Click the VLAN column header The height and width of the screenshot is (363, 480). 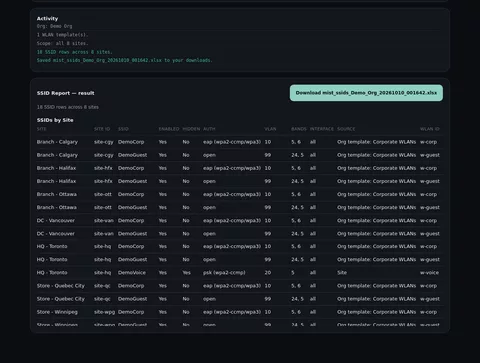click(270, 129)
